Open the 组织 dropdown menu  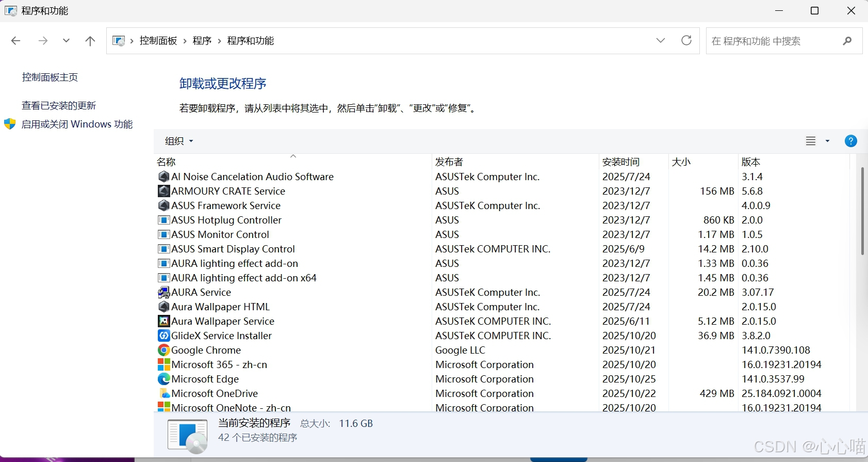coord(179,141)
